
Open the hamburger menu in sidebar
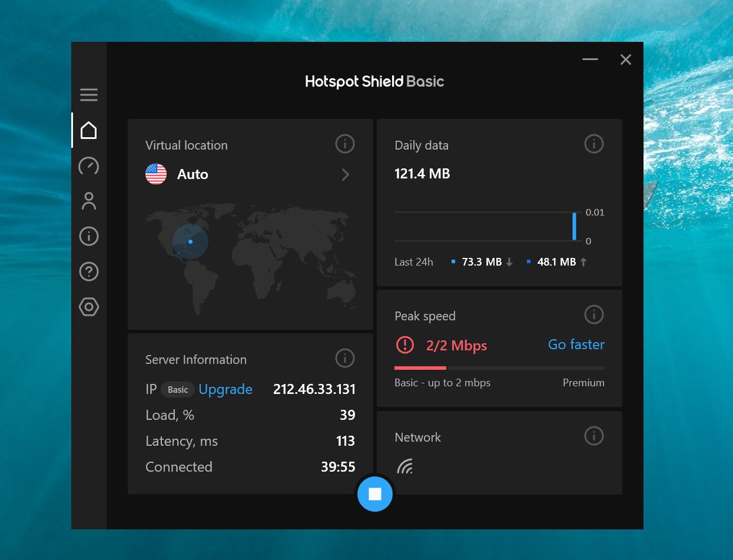pos(89,95)
